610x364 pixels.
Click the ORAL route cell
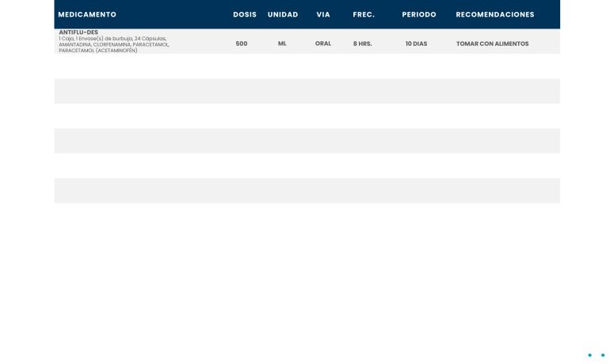[x=323, y=44]
